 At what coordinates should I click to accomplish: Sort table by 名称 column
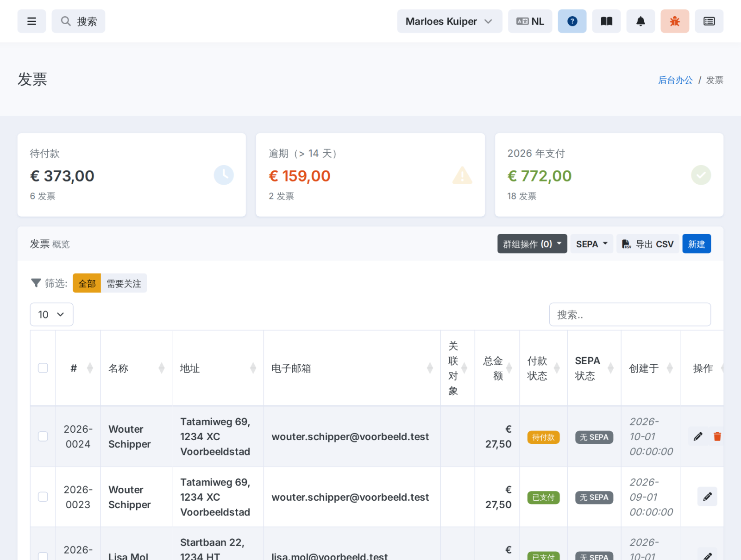161,368
